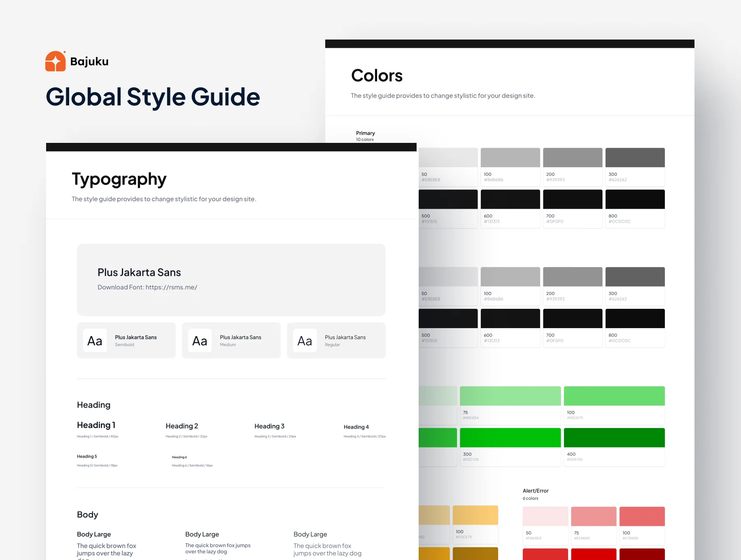Click the Heading section title
The height and width of the screenshot is (560, 741).
(93, 405)
